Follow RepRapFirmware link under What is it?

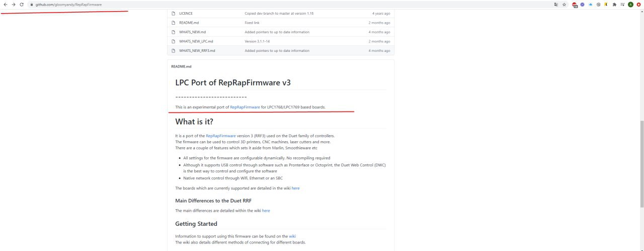coord(221,136)
